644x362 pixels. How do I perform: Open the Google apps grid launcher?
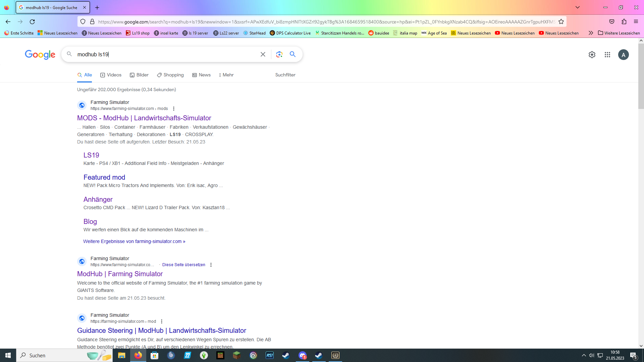click(607, 55)
